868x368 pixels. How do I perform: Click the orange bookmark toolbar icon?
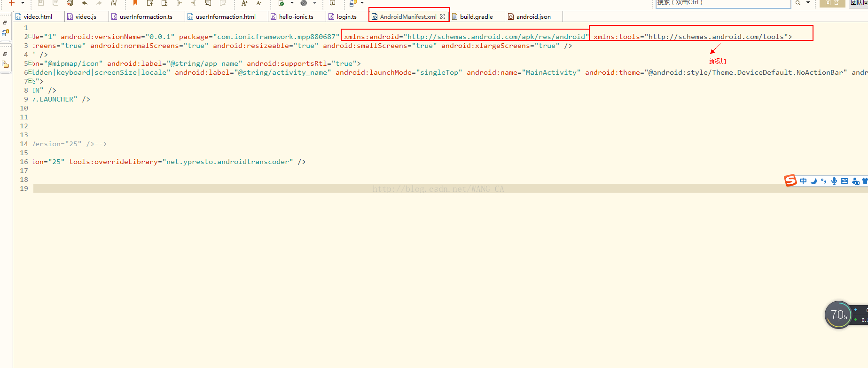point(135,3)
